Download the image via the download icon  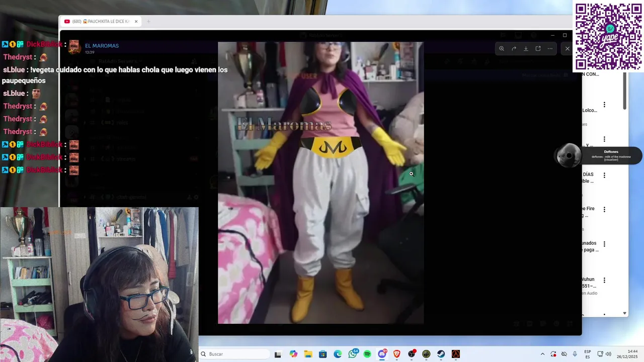tap(526, 49)
